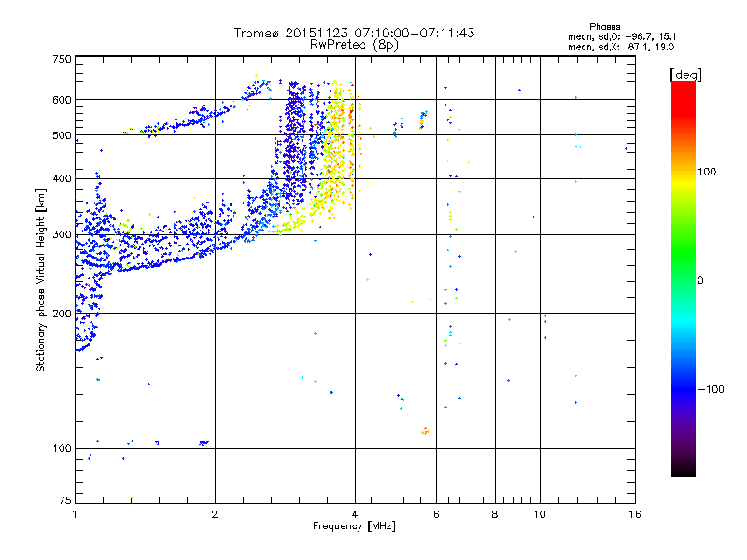The width and height of the screenshot is (747, 560).
Task: Click the x-axis tick label "8"
Action: click(495, 514)
